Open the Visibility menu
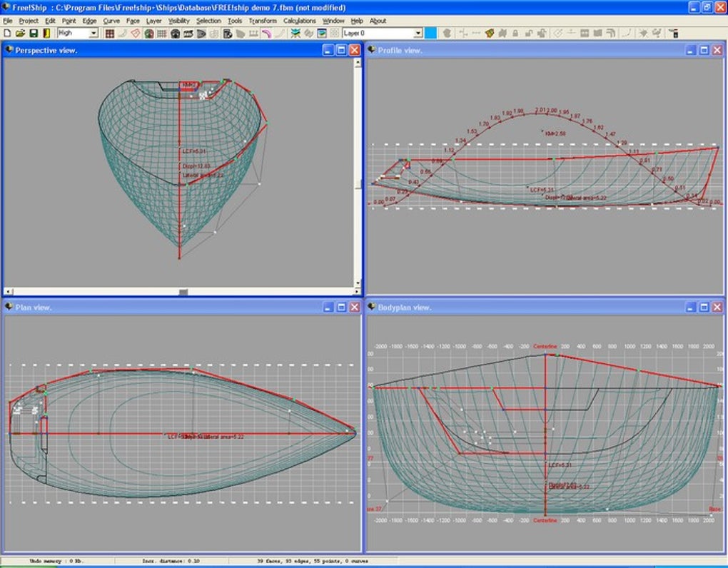Viewport: 728px width, 568px height. tap(178, 21)
